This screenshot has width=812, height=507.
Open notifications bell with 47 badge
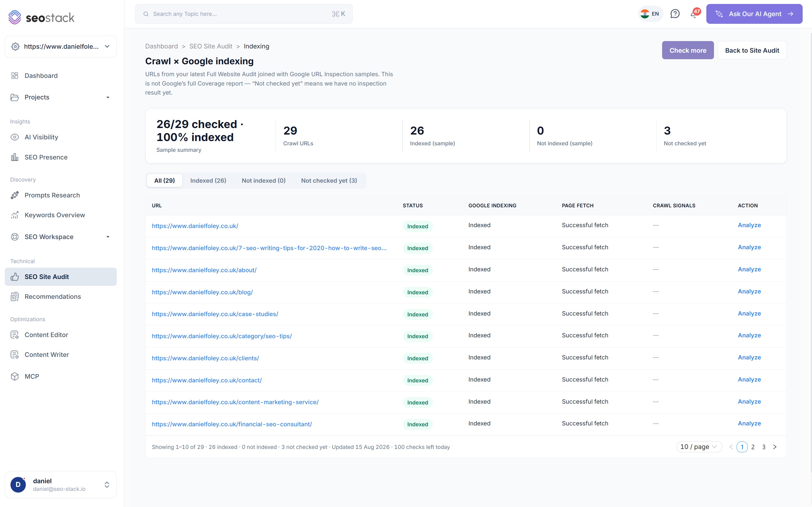pyautogui.click(x=695, y=13)
